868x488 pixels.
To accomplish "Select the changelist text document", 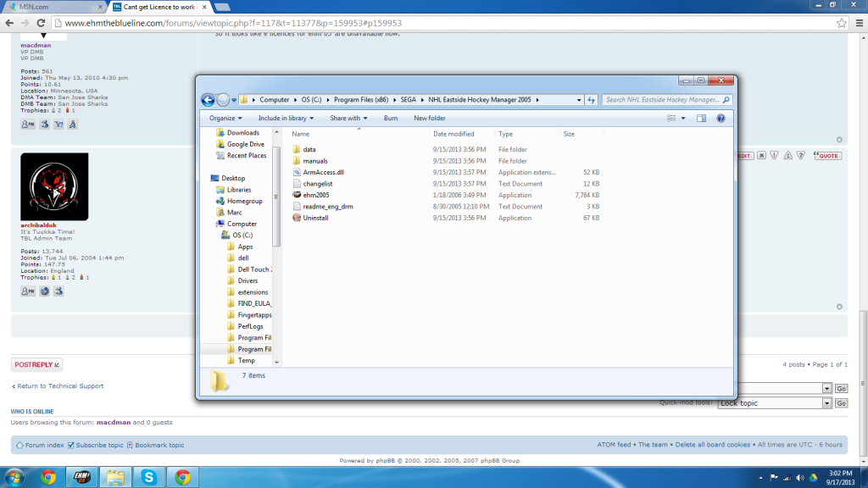I will [318, 184].
